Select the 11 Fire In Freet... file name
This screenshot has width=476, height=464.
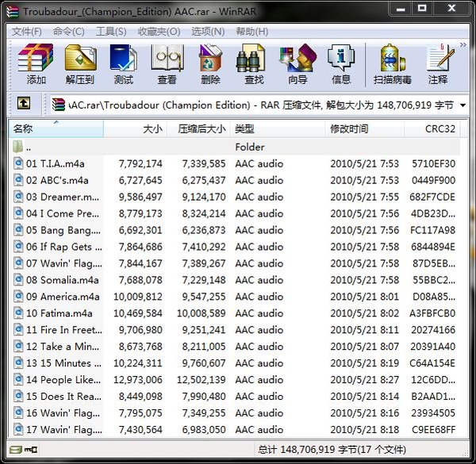point(64,330)
